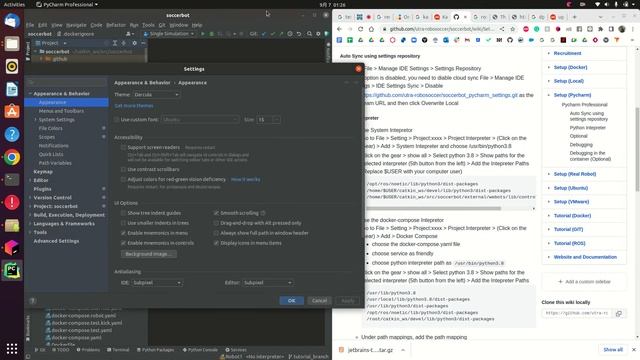The image size is (640, 360).
Task: Open the Python Packages tab
Action: pos(156,350)
